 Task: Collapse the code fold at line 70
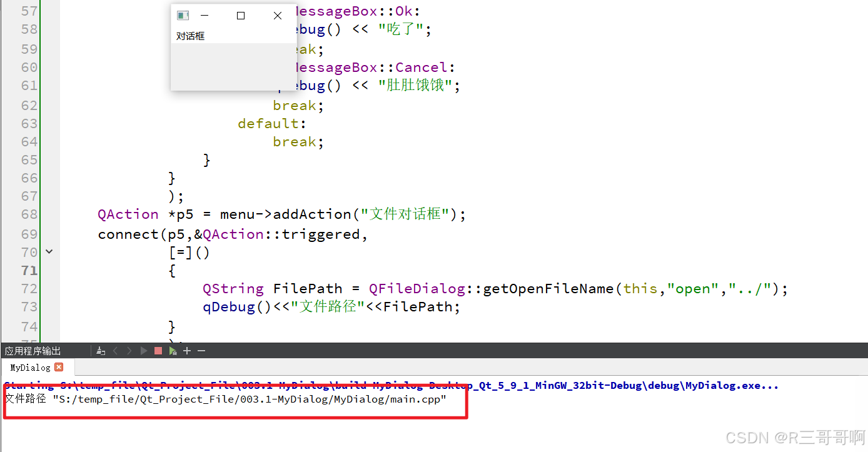pyautogui.click(x=49, y=252)
